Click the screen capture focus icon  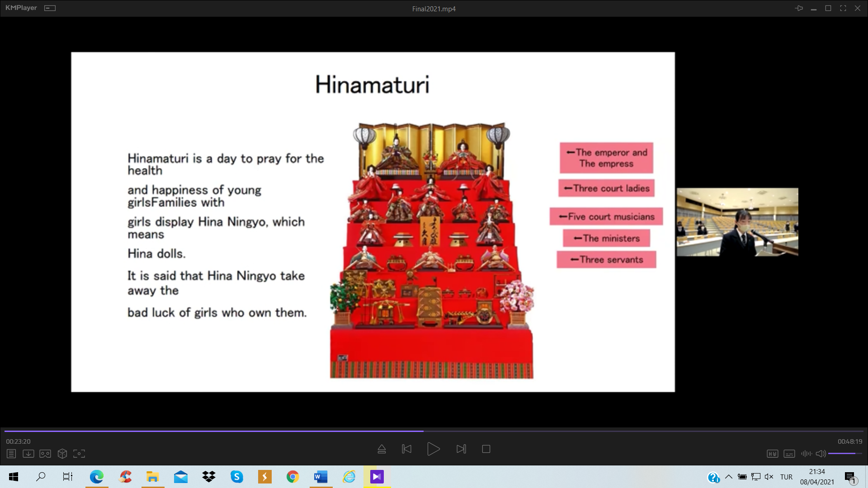click(x=79, y=454)
